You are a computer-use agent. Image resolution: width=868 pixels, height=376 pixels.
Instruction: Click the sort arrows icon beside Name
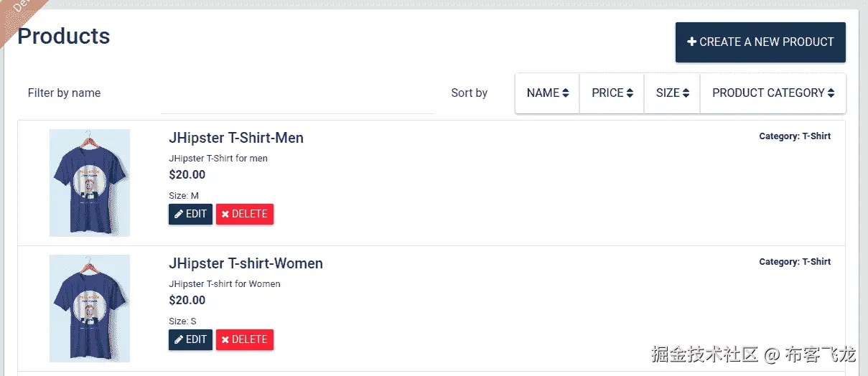566,93
